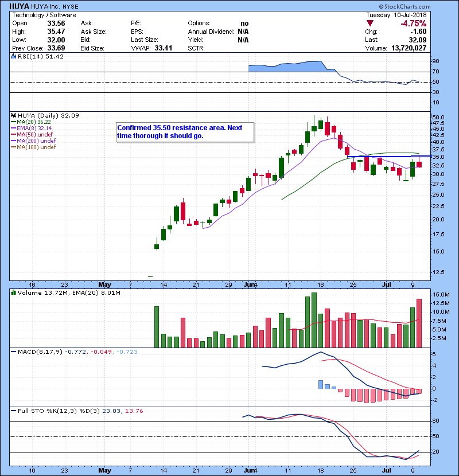This screenshot has width=459, height=476.
Task: Click the RSI(14) line-chart icon
Action: tap(13, 56)
